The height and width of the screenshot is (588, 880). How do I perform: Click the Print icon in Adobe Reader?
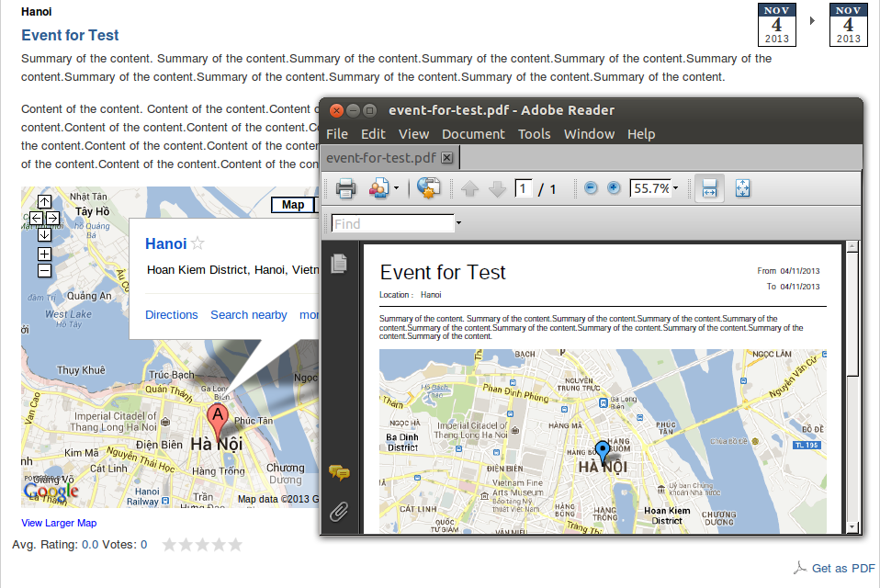point(345,188)
